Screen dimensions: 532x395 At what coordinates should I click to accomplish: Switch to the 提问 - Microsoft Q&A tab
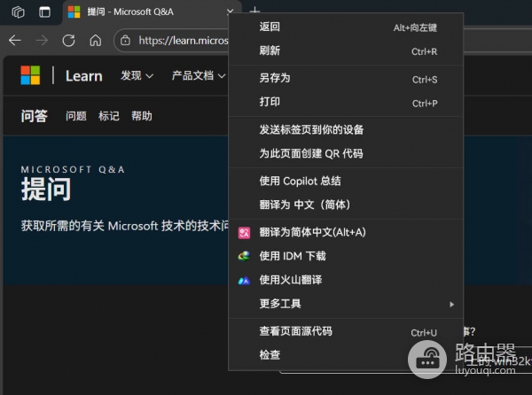point(142,12)
